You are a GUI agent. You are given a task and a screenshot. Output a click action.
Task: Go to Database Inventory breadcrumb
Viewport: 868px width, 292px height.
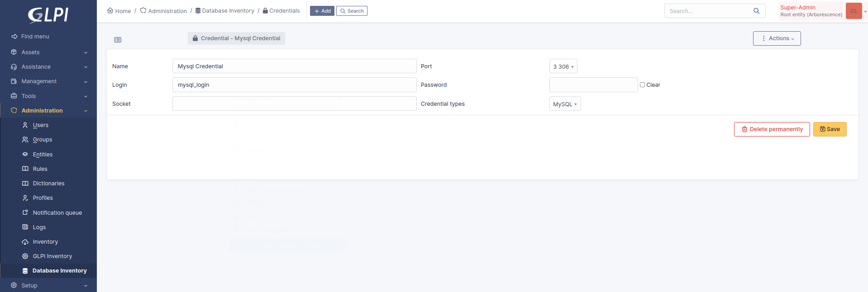pos(225,11)
